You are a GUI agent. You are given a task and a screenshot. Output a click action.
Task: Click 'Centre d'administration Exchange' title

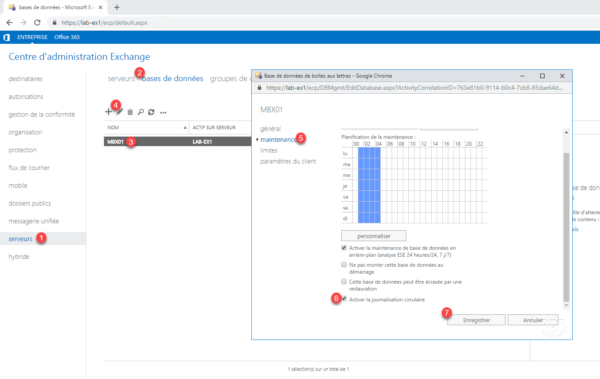tap(79, 57)
